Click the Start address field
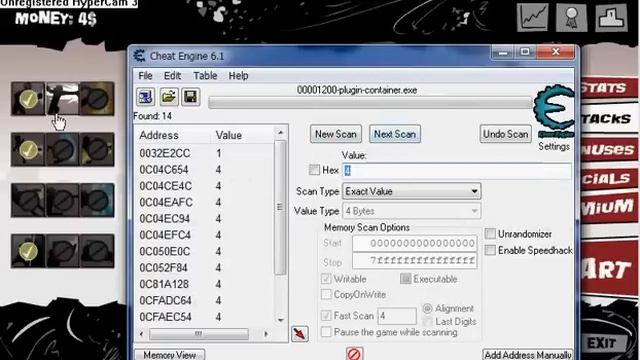This screenshot has height=360, width=640. pyautogui.click(x=415, y=243)
